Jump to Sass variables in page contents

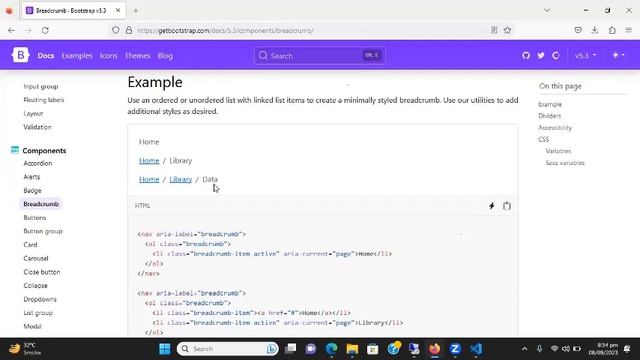pyautogui.click(x=565, y=163)
